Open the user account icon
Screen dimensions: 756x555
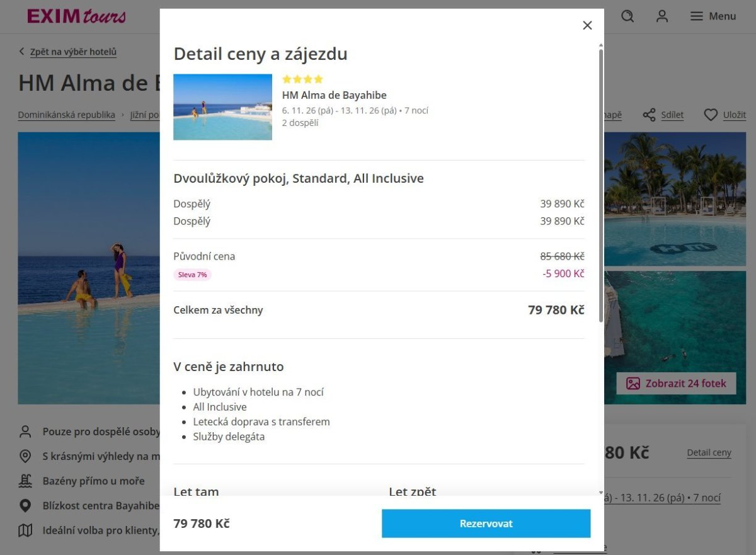tap(662, 16)
